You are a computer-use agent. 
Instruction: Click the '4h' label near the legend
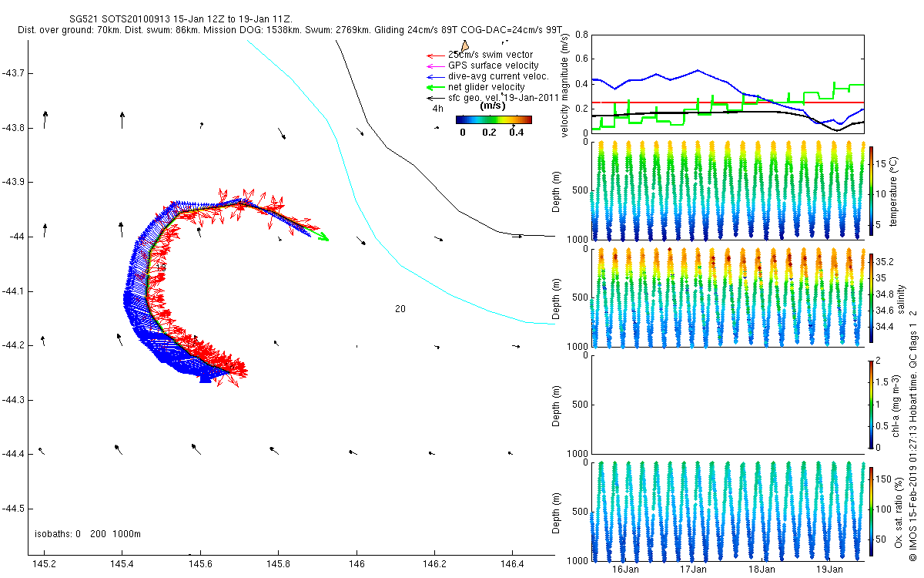click(438, 109)
